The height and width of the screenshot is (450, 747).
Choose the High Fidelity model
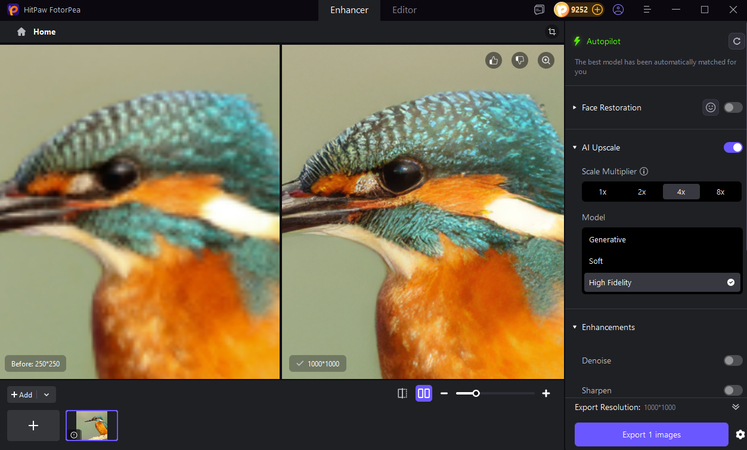coord(662,282)
